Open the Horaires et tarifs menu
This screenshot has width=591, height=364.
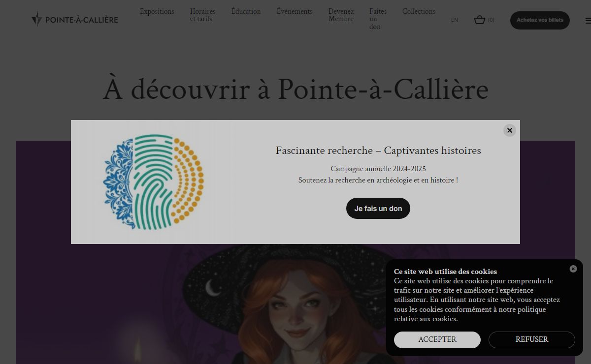202,15
